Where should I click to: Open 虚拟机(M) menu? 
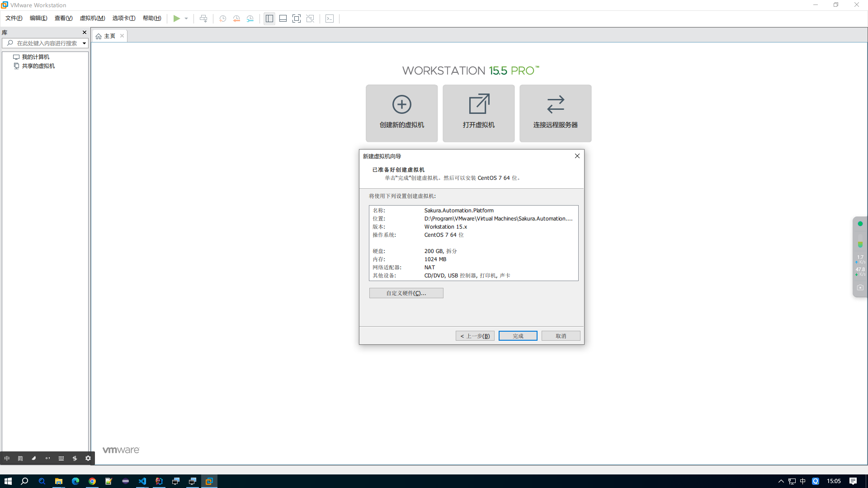point(92,18)
